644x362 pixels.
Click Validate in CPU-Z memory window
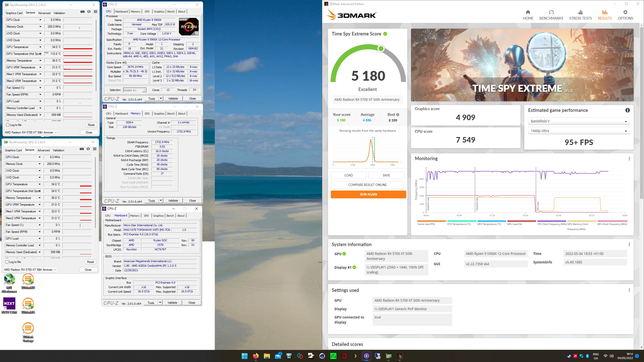[x=173, y=201]
